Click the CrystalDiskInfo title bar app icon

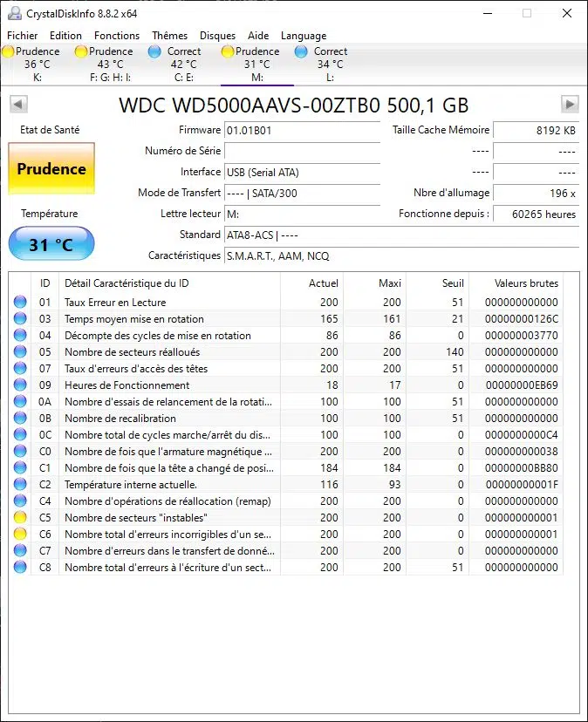(14, 13)
